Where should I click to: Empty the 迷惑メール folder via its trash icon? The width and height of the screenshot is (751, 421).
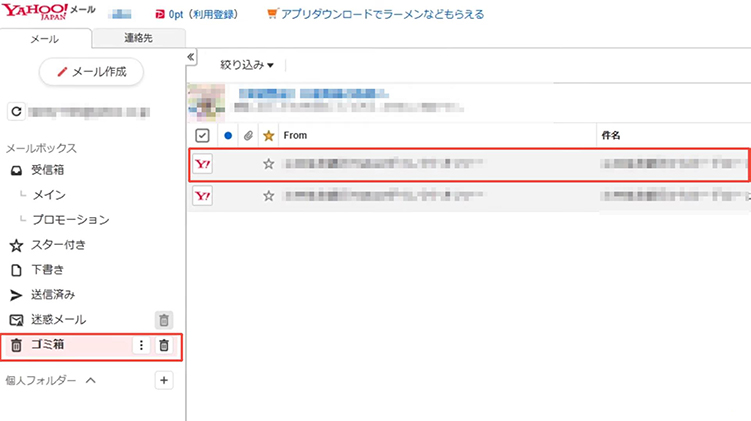click(164, 320)
